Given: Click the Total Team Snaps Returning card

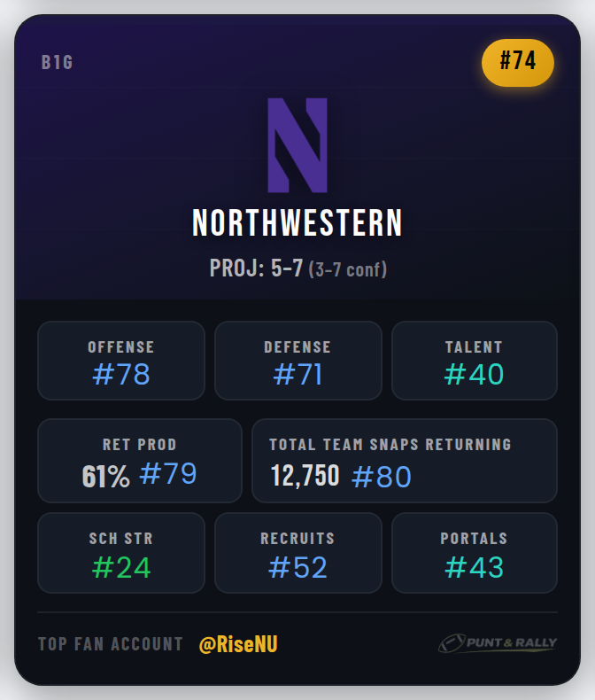Looking at the screenshot, I should pyautogui.click(x=405, y=461).
